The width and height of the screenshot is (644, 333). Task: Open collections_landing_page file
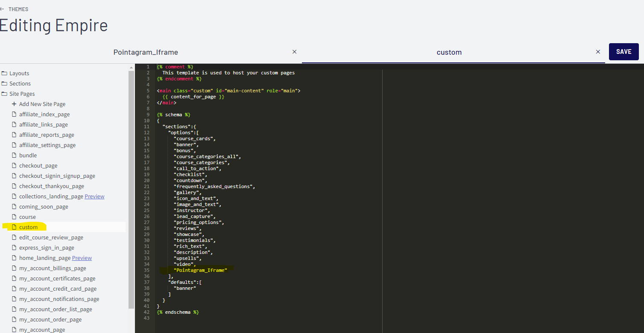[x=51, y=196]
